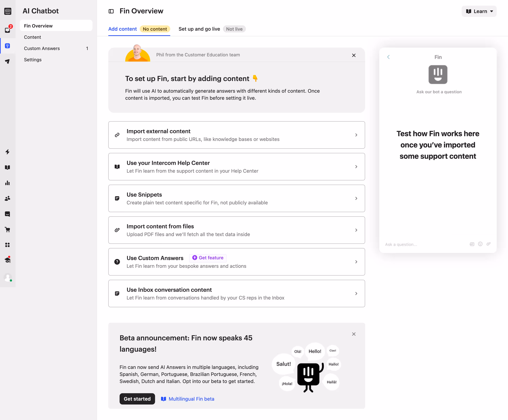Select the Contacts people icon
The image size is (508, 420).
pyautogui.click(x=8, y=198)
